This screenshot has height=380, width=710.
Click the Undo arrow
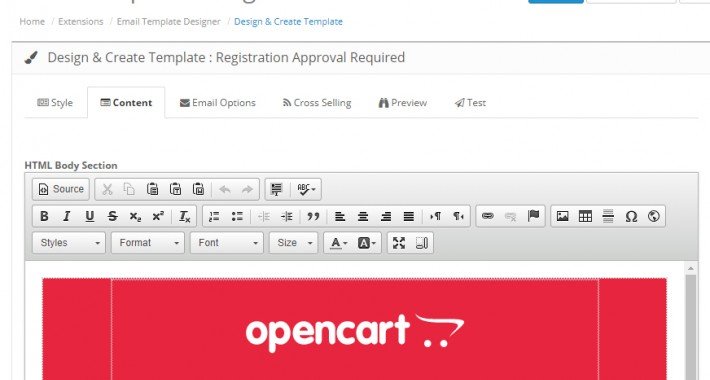[225, 189]
